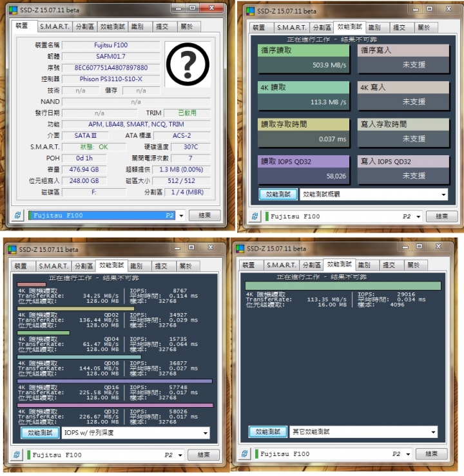Click green progress bar in bottom-right window
Viewport: 464px width, 476px height.
[343, 285]
